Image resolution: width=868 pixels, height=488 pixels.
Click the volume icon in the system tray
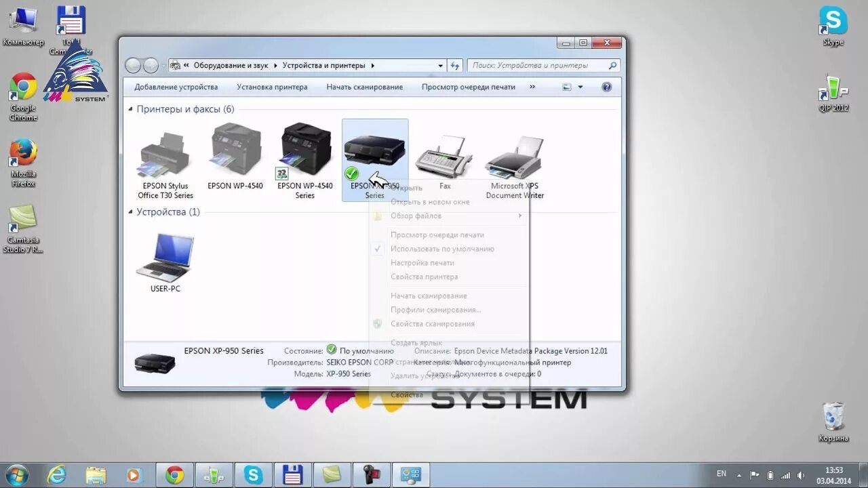[x=802, y=475]
